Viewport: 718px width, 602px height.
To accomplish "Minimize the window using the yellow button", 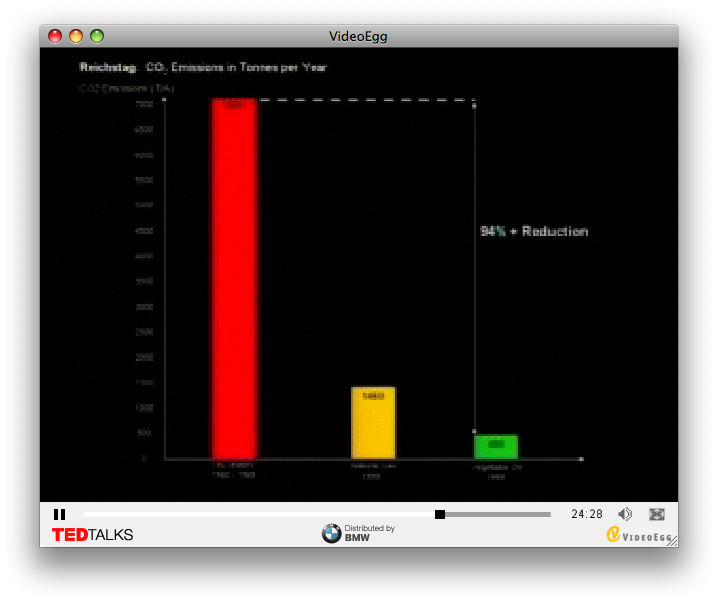I will [76, 36].
